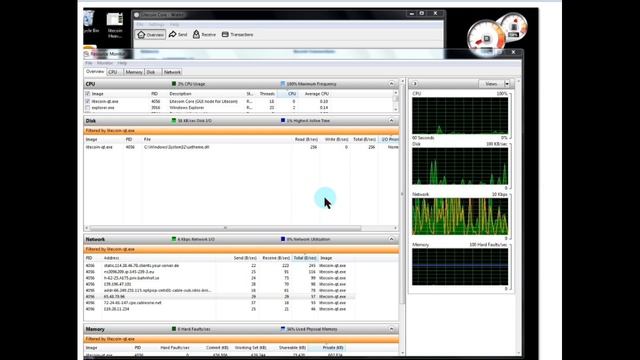Click the blue Maximum Frequency indicator
This screenshot has height=360, width=640.
[282, 84]
